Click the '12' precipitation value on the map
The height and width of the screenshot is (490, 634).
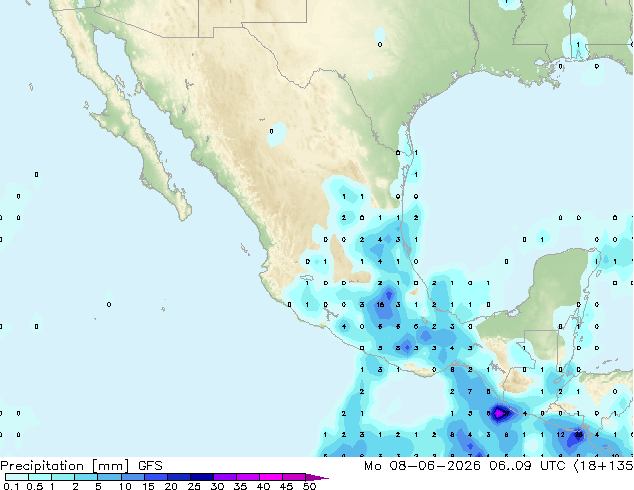(560, 435)
